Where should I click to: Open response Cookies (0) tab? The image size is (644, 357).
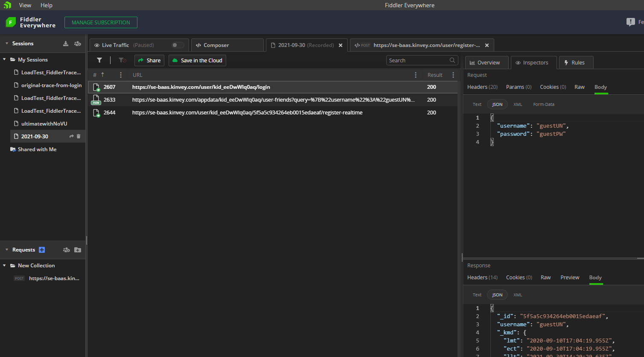coord(519,278)
